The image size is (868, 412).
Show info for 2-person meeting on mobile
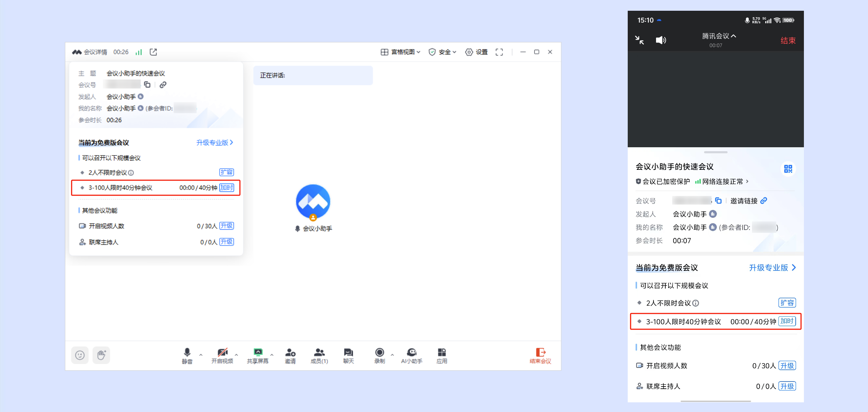695,303
